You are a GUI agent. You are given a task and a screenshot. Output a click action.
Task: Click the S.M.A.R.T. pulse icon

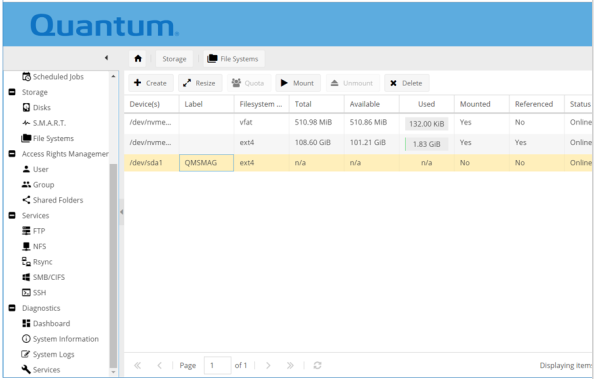26,123
